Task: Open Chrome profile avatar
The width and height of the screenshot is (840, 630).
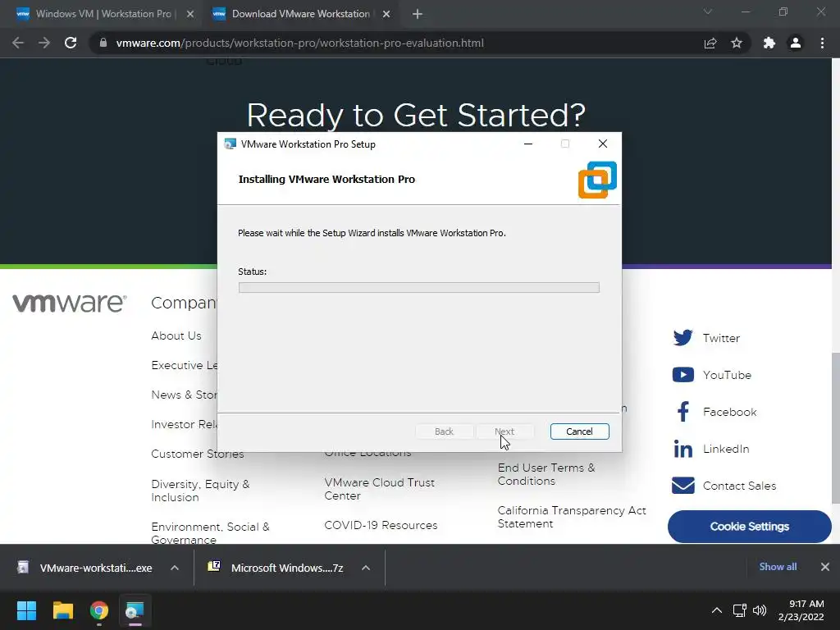Action: 796,43
